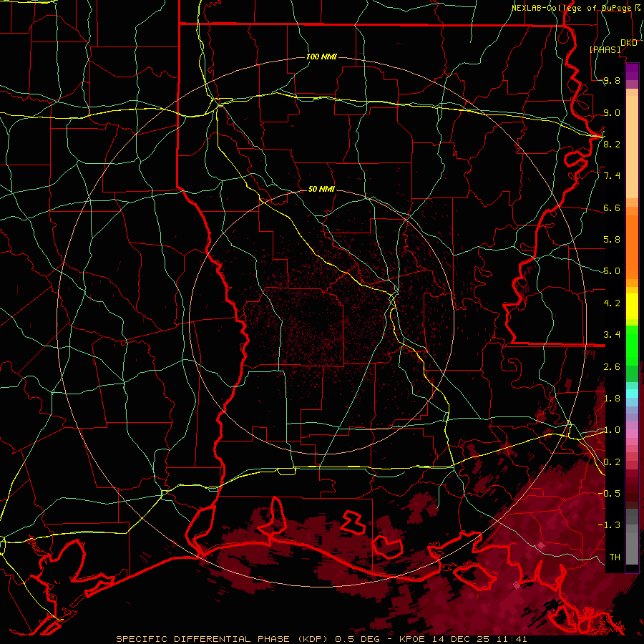
Task: Click the yellow segment of the color bar
Action: pyautogui.click(x=632, y=306)
